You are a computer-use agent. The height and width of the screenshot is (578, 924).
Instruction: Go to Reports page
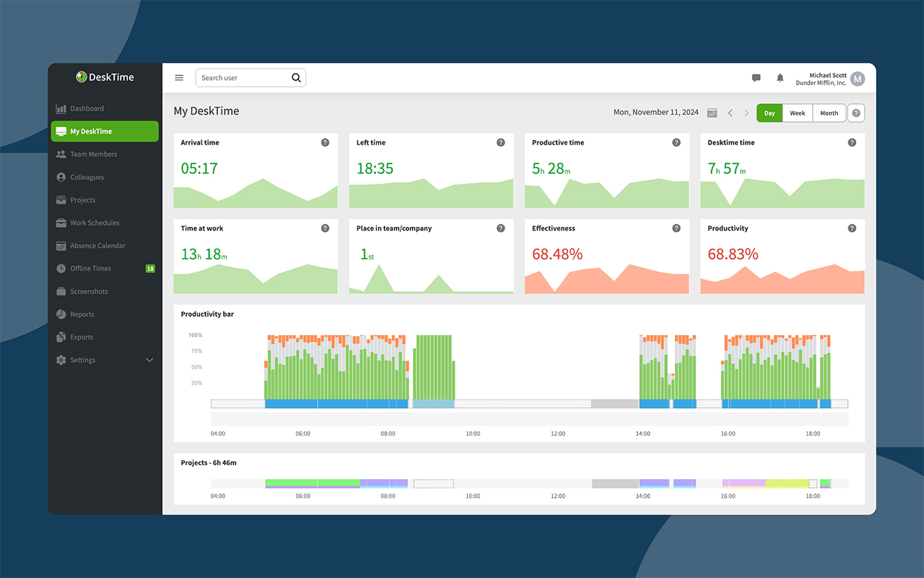coord(82,314)
